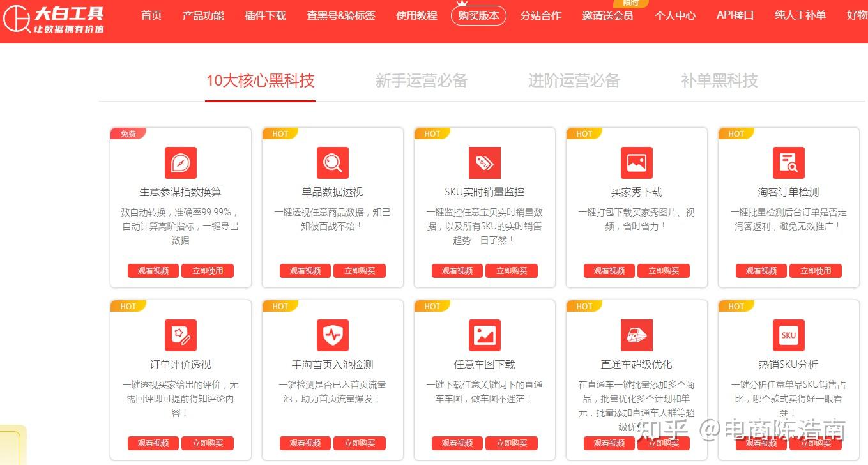This screenshot has height=465, width=868.
Task: Click the 大白工具 logo icon
Action: click(17, 19)
